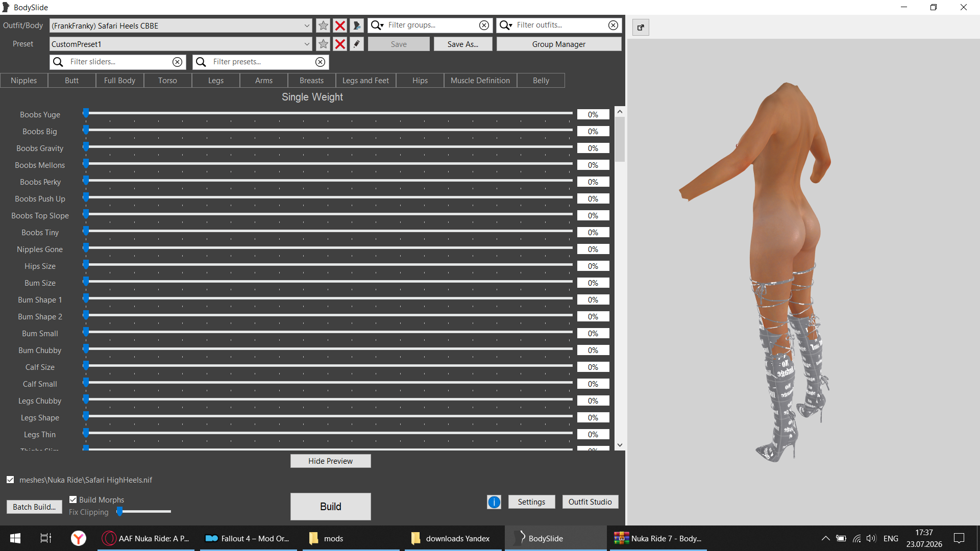Detach the preview window icon

(x=641, y=28)
